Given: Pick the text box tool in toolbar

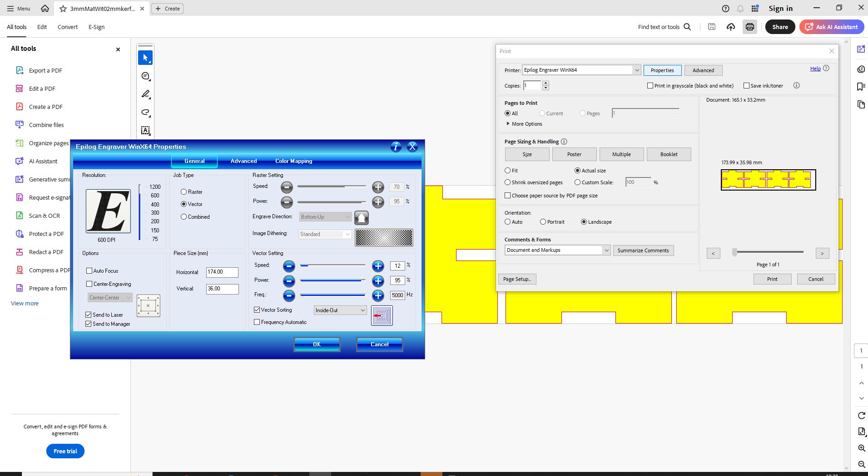Looking at the screenshot, I should click(x=145, y=131).
